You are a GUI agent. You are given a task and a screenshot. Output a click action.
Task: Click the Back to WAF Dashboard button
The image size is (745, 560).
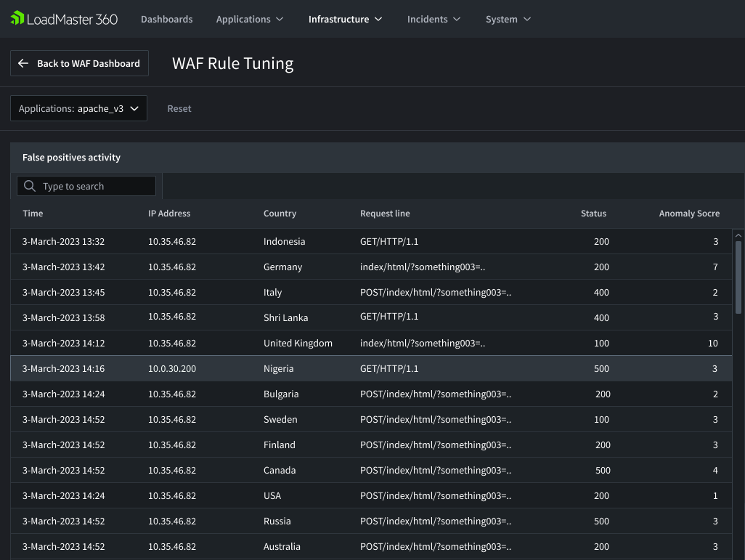79,63
